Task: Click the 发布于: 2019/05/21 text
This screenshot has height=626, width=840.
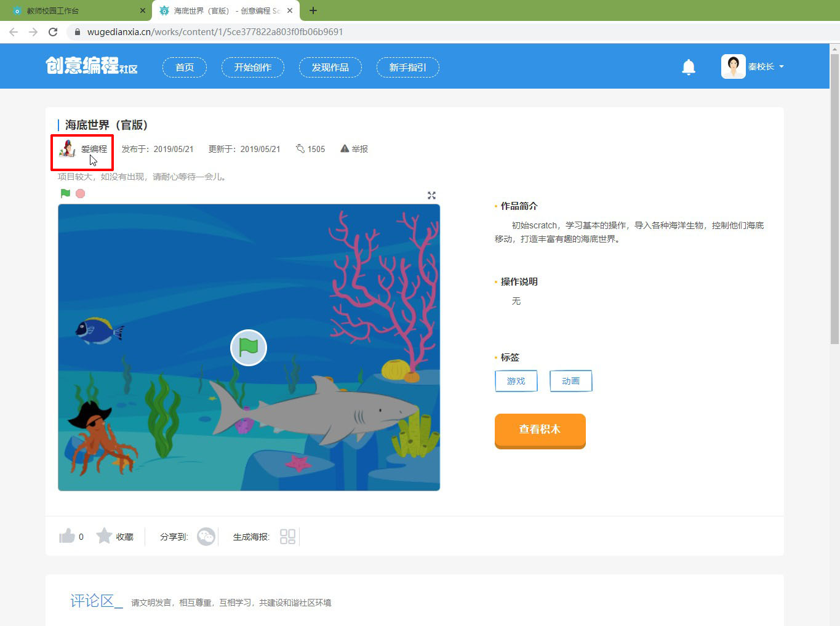Action: [x=158, y=149]
